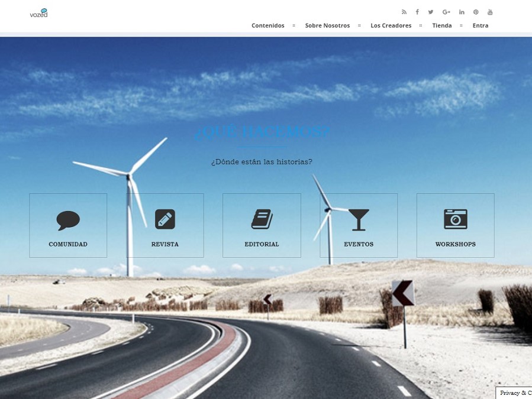Go to the Tienda menu item
Image resolution: width=532 pixels, height=399 pixels.
click(x=441, y=25)
